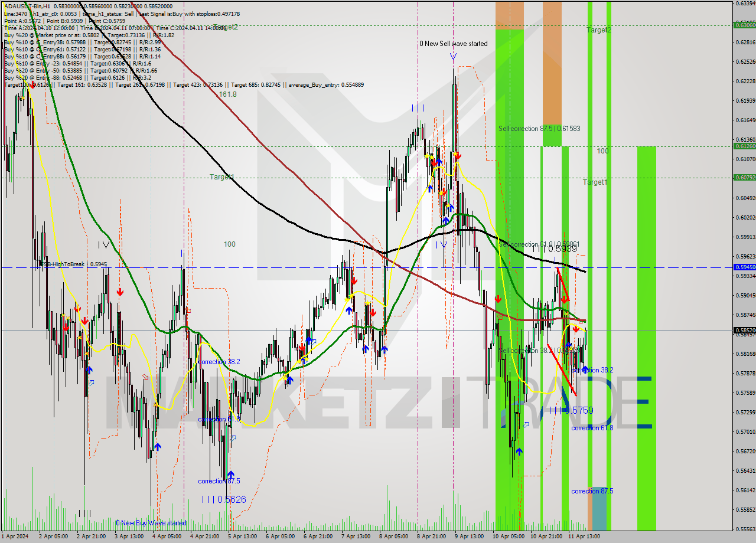Click 'correction 61.8' label below the 0.5759 wave label
Image resolution: width=756 pixels, height=543 pixels.
point(592,428)
